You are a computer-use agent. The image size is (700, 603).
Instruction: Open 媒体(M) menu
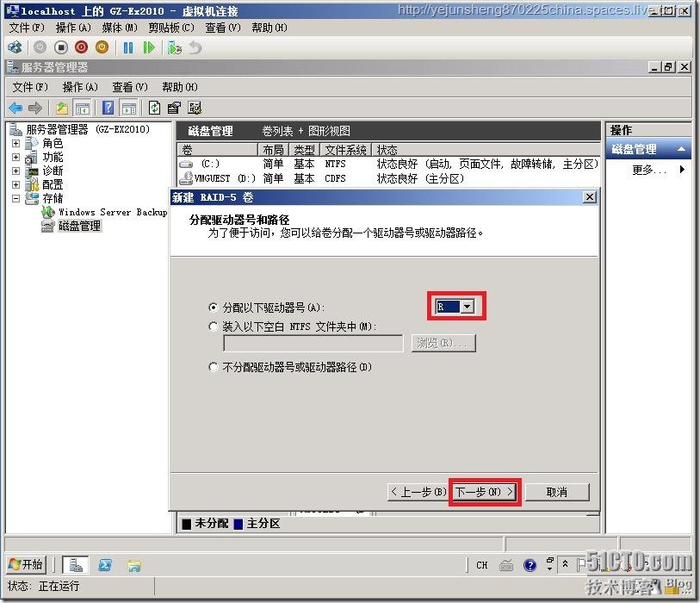coord(120,28)
